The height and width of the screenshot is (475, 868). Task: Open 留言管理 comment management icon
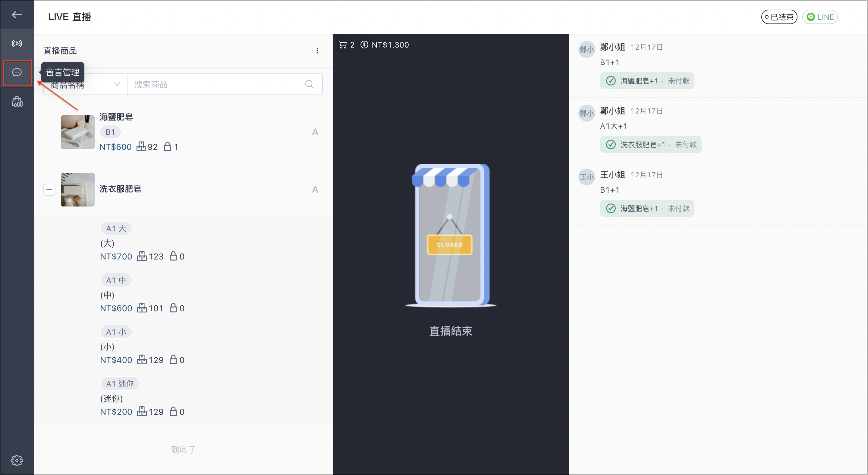pyautogui.click(x=17, y=72)
